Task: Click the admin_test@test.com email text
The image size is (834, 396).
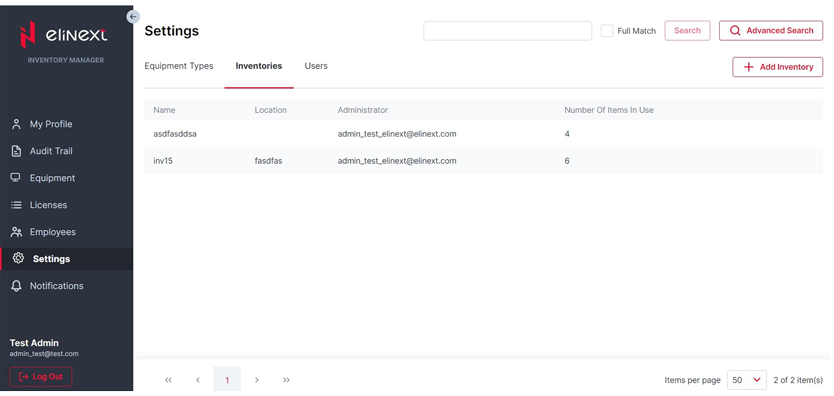Action: coord(44,353)
